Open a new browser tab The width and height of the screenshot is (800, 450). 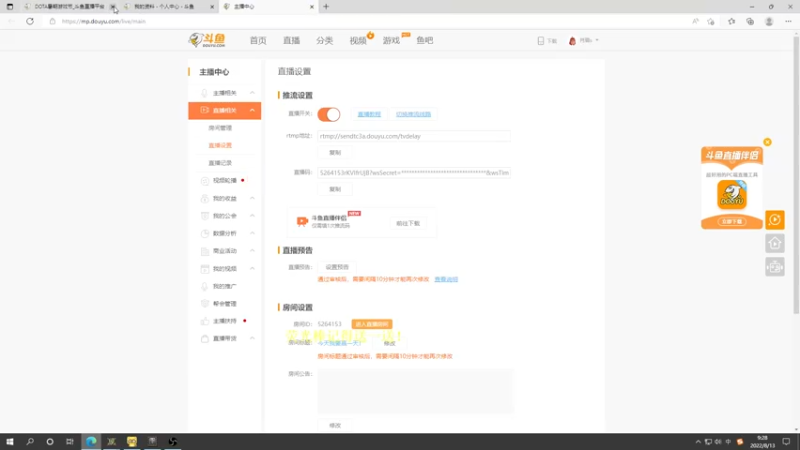pyautogui.click(x=326, y=7)
